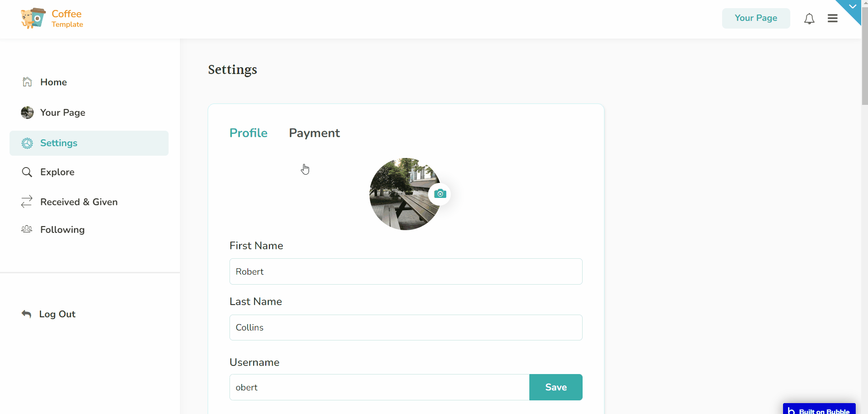The width and height of the screenshot is (868, 414).
Task: Click the Log Out arrow icon
Action: click(26, 314)
